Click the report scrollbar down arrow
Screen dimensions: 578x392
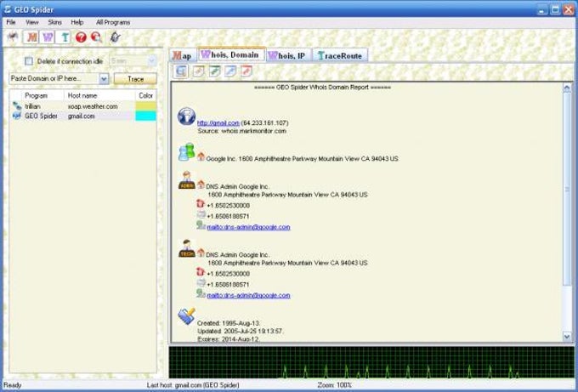567,336
